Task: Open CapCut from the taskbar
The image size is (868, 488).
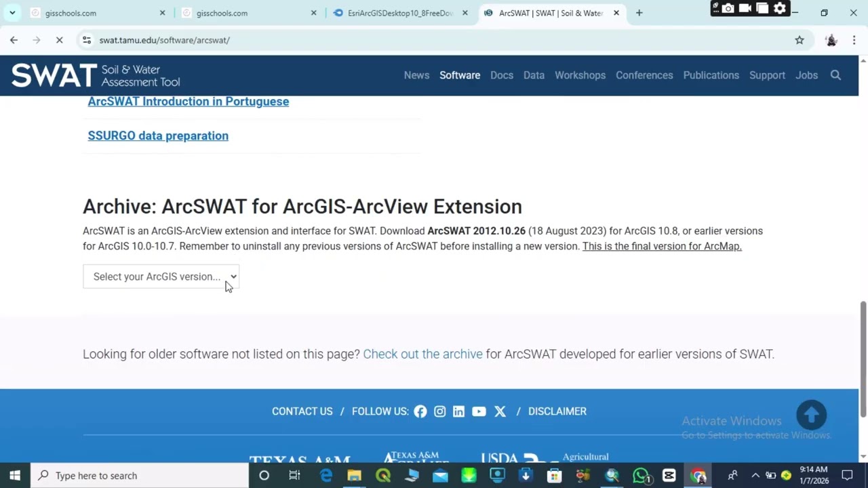Action: click(669, 476)
